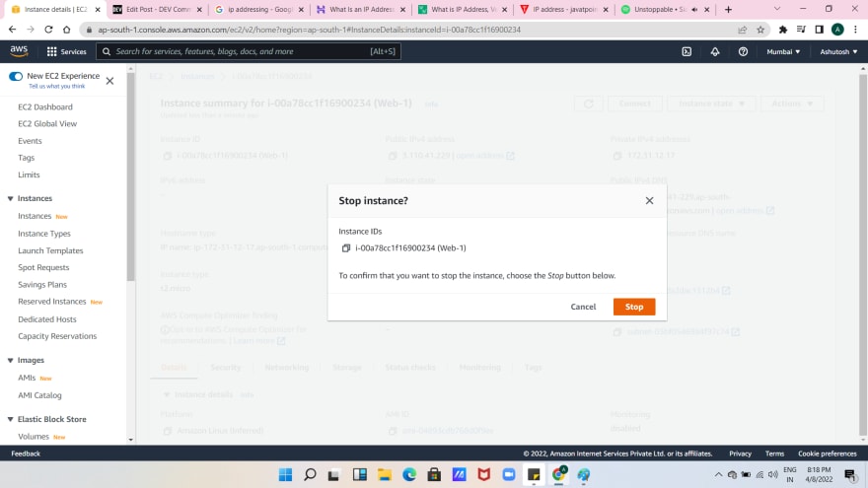
Task: Click the AWS logo home icon
Action: pyautogui.click(x=19, y=51)
